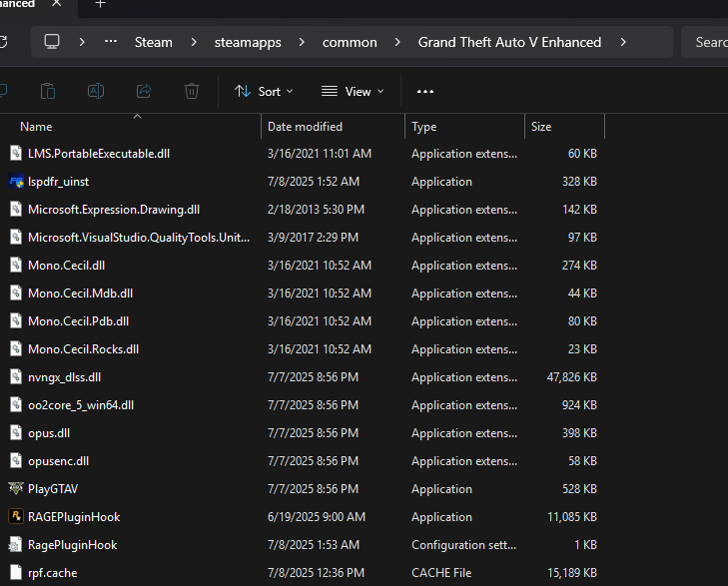Viewport: 728px width, 586px height.
Task: Navigate to steamapps in the breadcrumb
Action: point(248,42)
